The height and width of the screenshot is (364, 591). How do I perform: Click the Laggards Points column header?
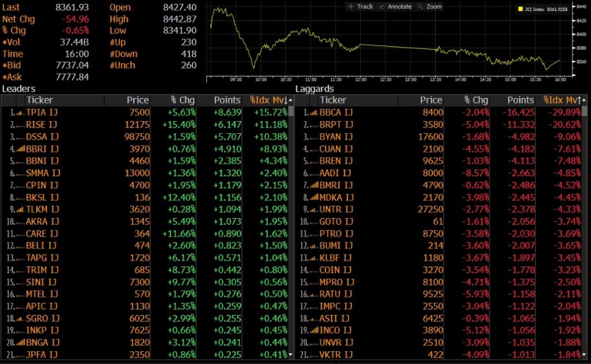click(x=521, y=100)
